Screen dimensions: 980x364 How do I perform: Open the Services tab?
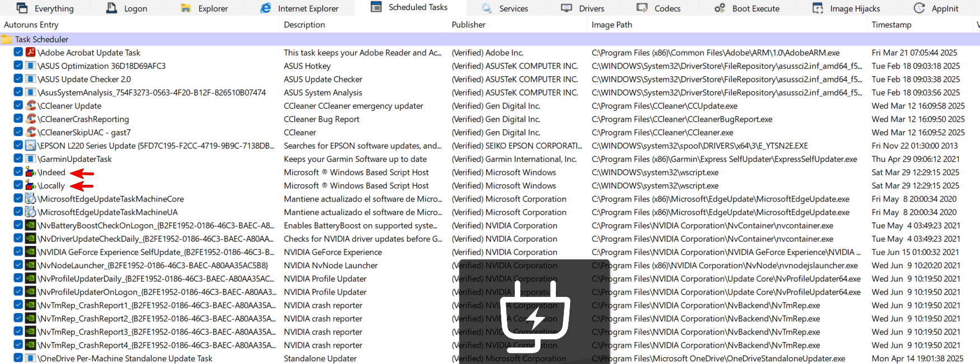point(505,8)
